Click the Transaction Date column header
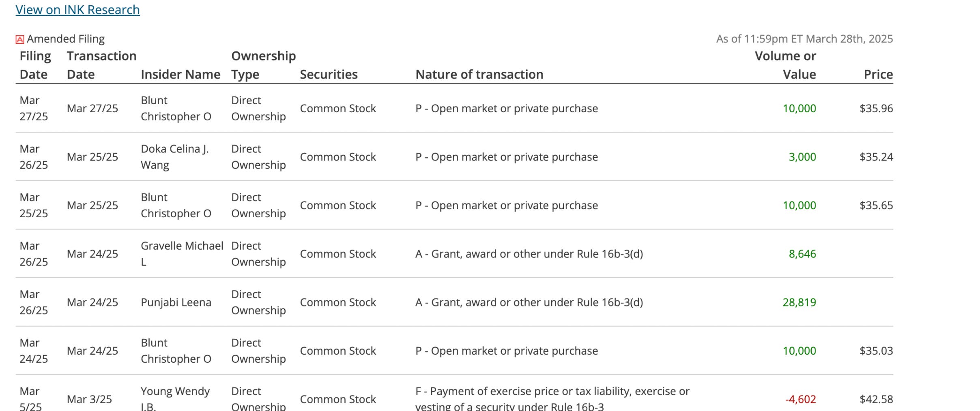 point(101,65)
